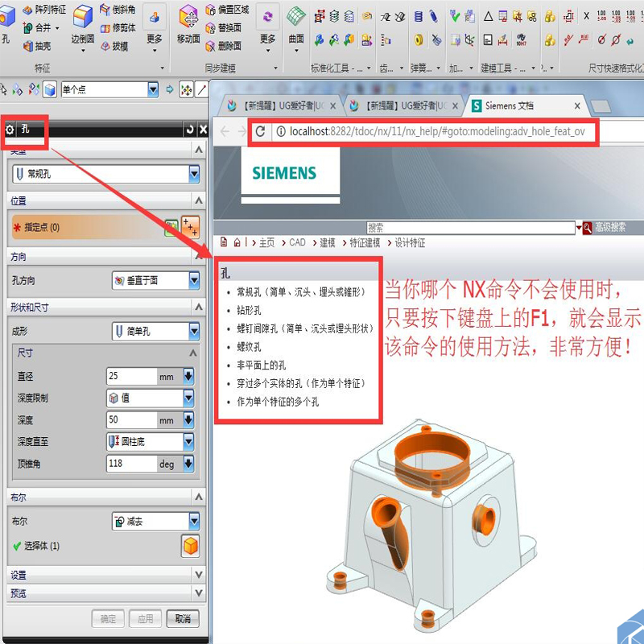Viewport: 644px width, 644px height.
Task: Collapse the 尺寸 subsection
Action: pos(192,353)
